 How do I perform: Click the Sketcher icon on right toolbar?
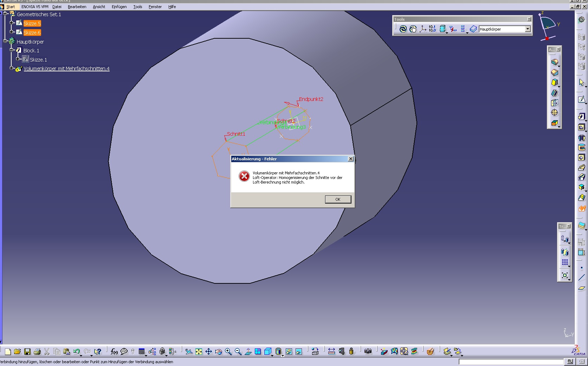coord(582,99)
